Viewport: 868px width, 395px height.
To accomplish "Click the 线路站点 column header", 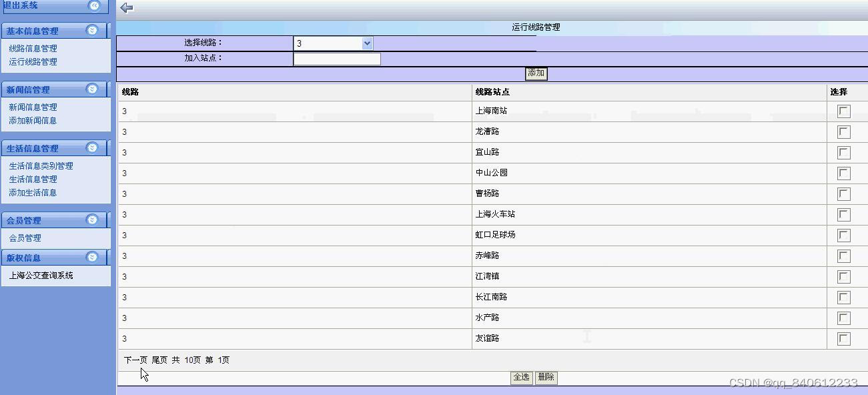I will click(x=492, y=92).
